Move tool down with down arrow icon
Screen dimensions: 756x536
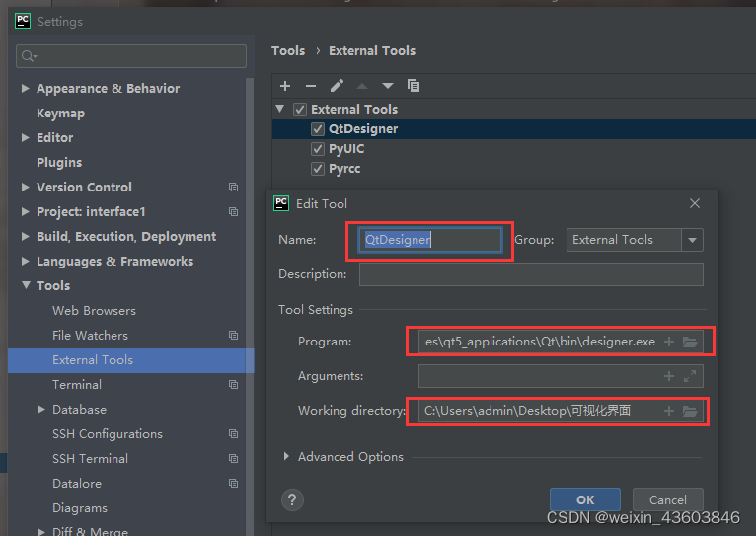[x=388, y=86]
